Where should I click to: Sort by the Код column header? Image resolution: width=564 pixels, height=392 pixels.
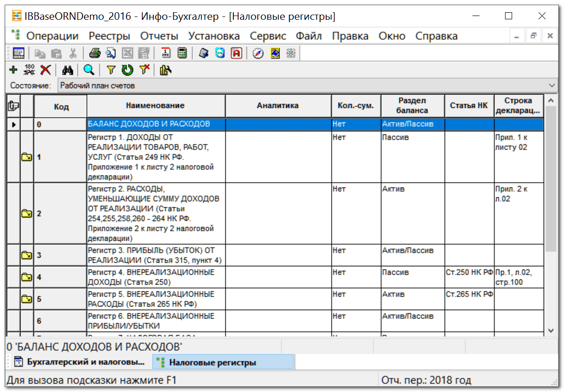(60, 106)
